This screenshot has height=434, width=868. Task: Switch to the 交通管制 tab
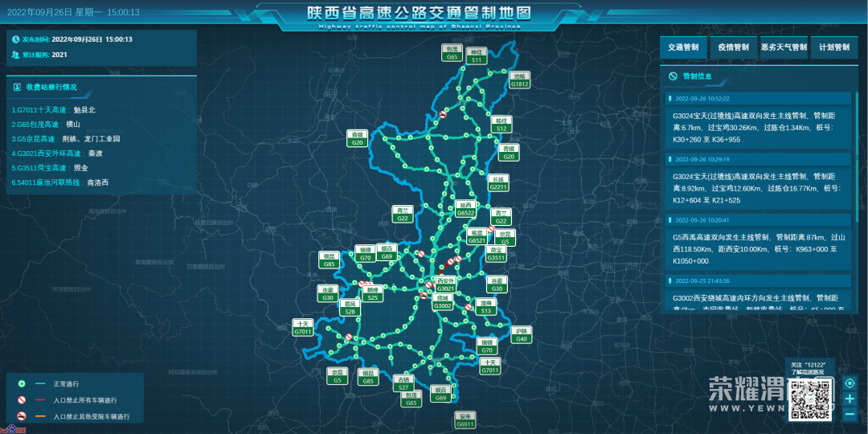[x=683, y=47]
